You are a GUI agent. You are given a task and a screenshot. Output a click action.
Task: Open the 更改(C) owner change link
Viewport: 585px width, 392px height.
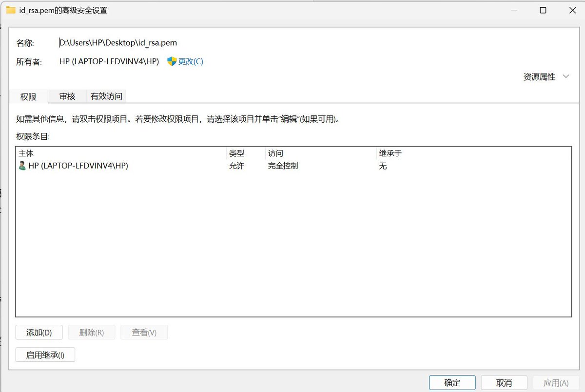pyautogui.click(x=191, y=61)
